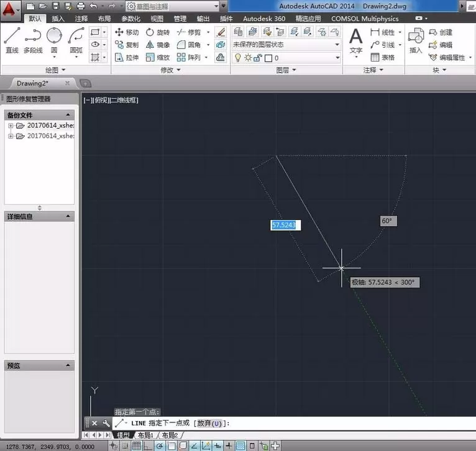Image resolution: width=476 pixels, height=451 pixels.
Task: Open the Annotate (注释) ribbon tab
Action: coord(81,19)
